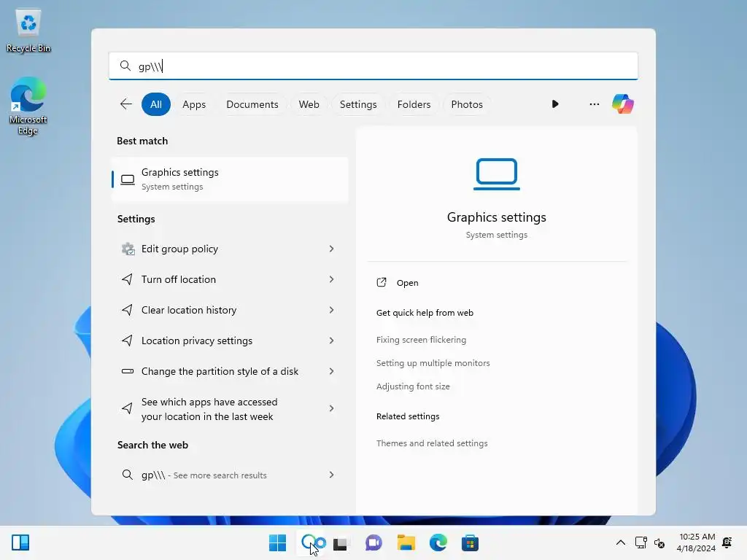Click the location icon beside Clear location history

click(x=127, y=310)
